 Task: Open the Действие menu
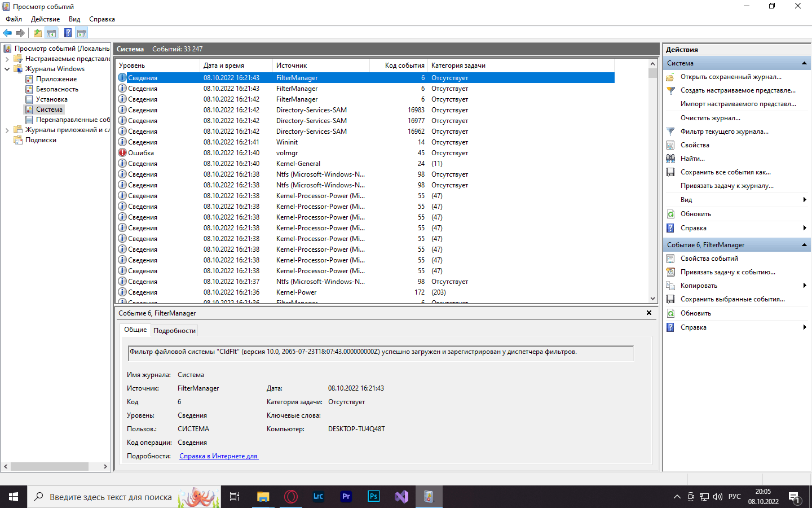[45, 19]
